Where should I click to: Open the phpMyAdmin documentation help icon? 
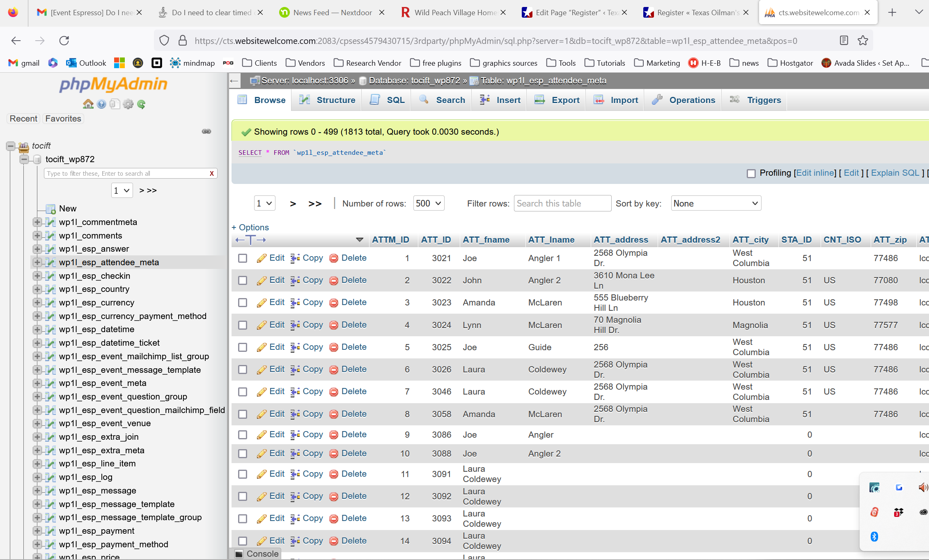pyautogui.click(x=101, y=104)
